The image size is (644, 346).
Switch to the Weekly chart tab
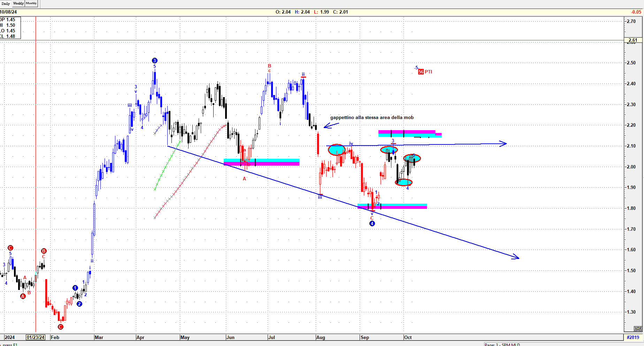[x=18, y=3]
